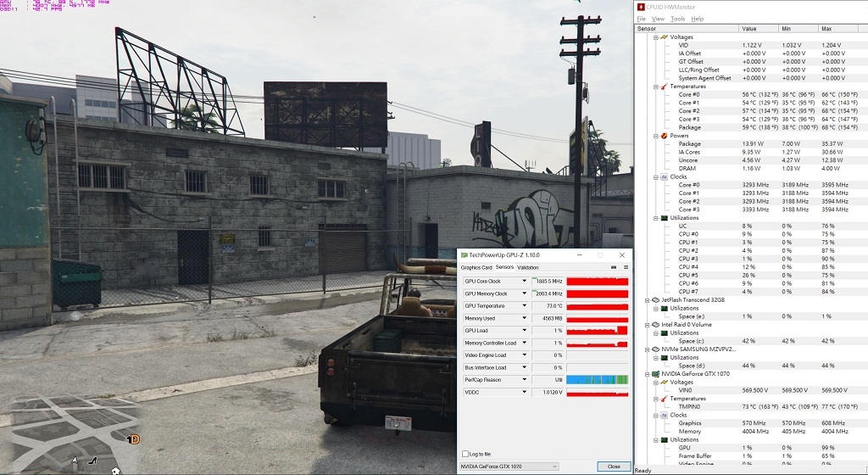
Task: Click the PerfCap Reason blue-green graph
Action: point(598,380)
